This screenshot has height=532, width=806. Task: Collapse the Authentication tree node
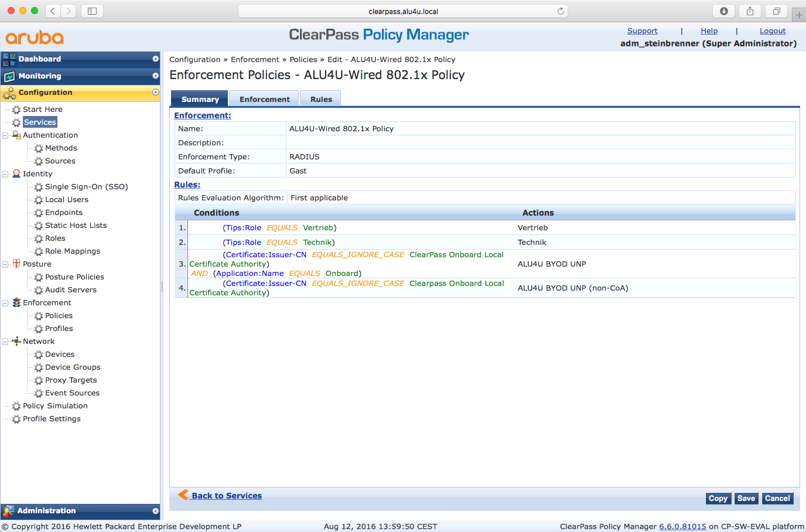[x=5, y=135]
